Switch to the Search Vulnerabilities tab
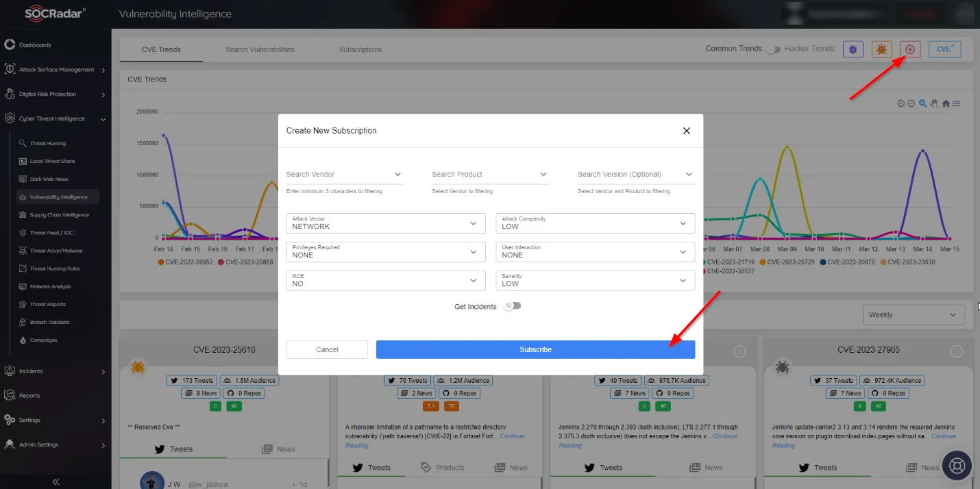The width and height of the screenshot is (980, 489). 260,49
